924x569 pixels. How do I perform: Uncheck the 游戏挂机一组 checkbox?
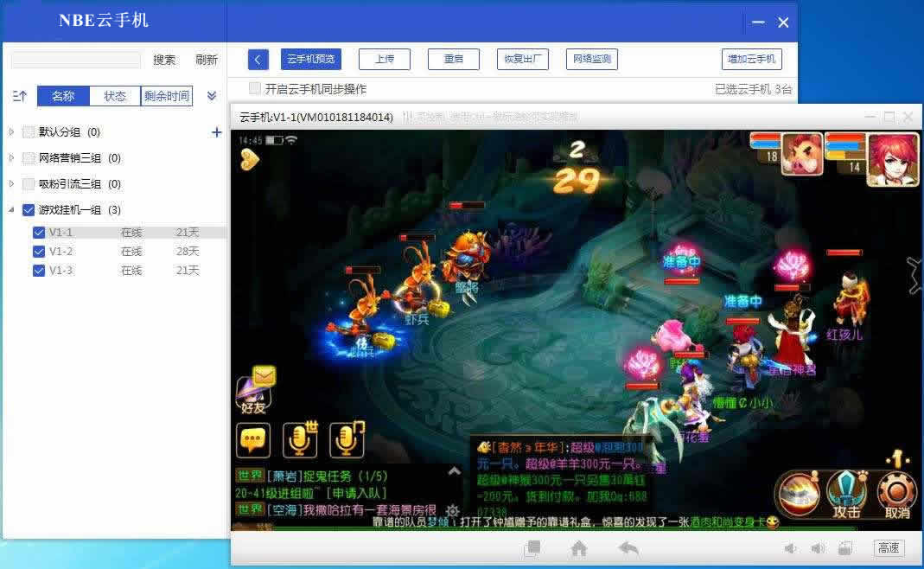click(29, 209)
